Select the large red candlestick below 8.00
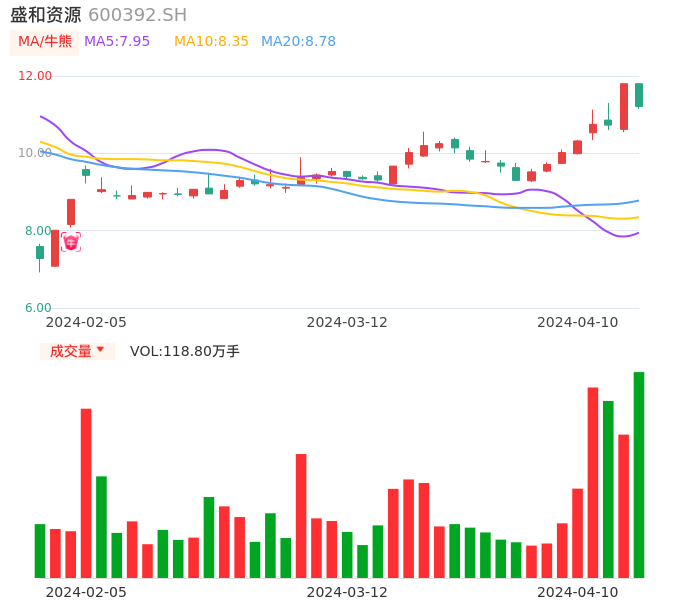686x606 pixels. 55,248
